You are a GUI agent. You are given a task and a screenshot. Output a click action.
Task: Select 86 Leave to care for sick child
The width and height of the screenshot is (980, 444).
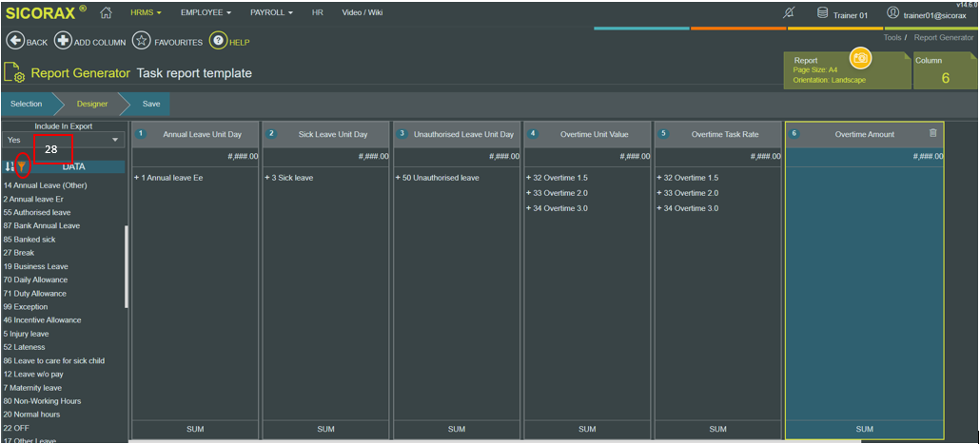tap(53, 361)
